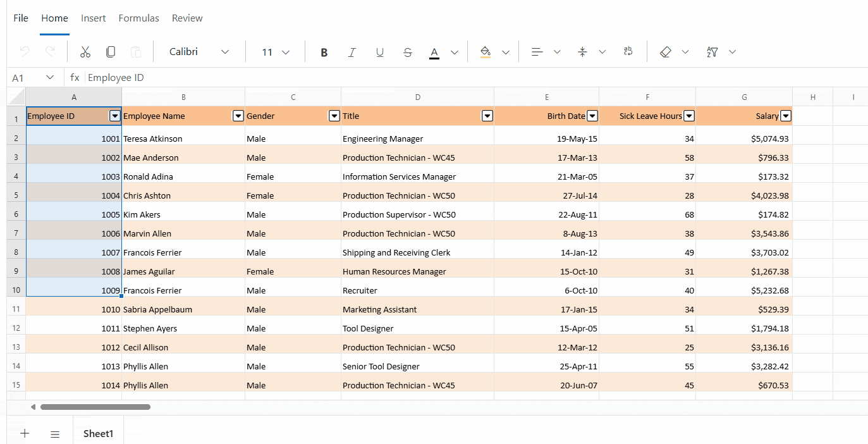Open the font size 11 dropdown
The width and height of the screenshot is (868, 444).
coord(276,52)
